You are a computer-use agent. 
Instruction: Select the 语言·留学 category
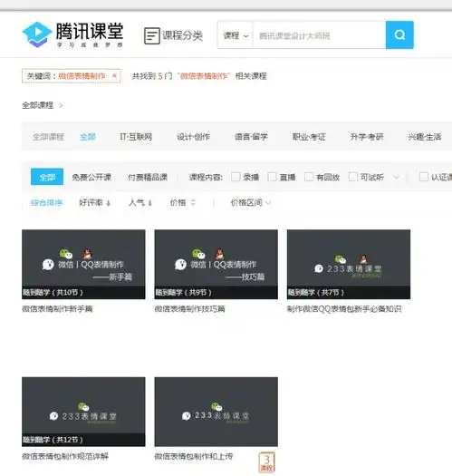point(251,137)
